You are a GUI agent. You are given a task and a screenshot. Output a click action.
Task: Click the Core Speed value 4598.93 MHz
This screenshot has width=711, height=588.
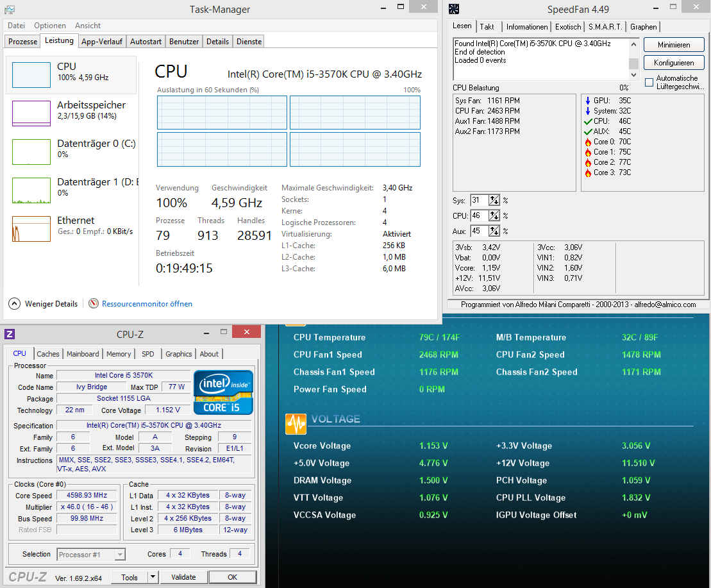[87, 495]
